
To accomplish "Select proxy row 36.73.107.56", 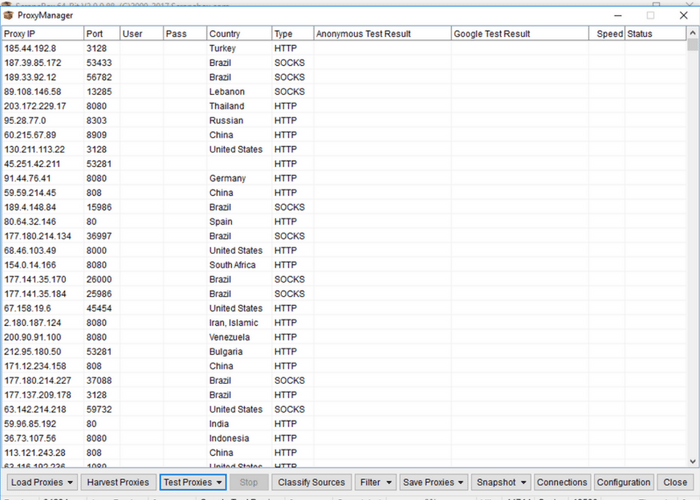I will pos(344,438).
